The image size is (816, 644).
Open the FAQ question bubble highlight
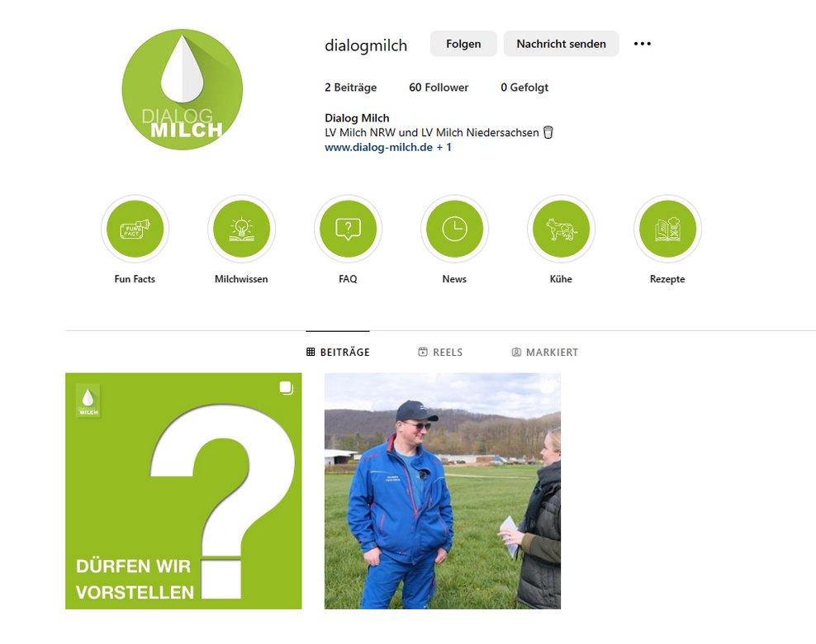[x=349, y=229]
